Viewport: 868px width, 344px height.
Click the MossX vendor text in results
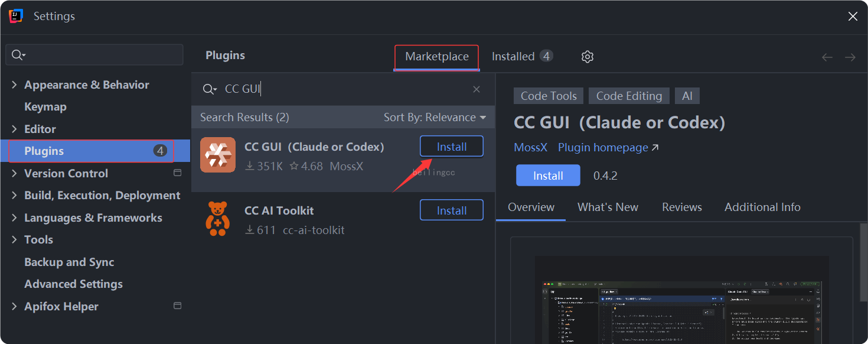pos(347,166)
